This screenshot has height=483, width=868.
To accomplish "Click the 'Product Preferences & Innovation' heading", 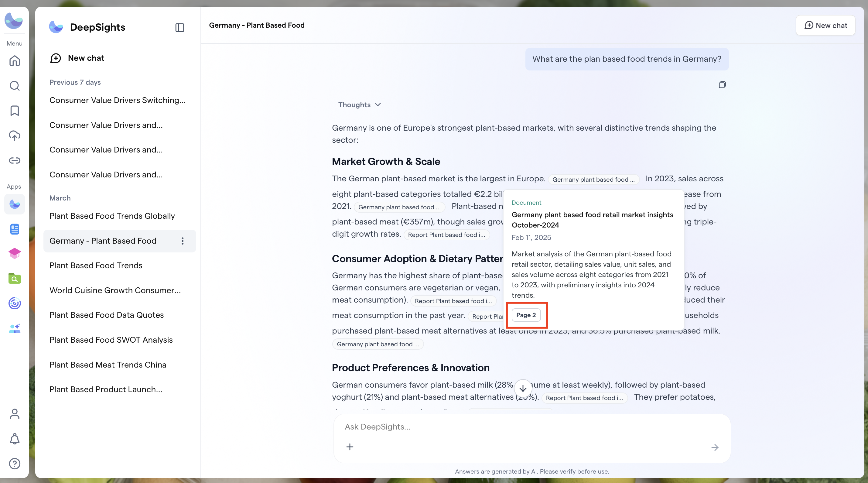I will (411, 368).
